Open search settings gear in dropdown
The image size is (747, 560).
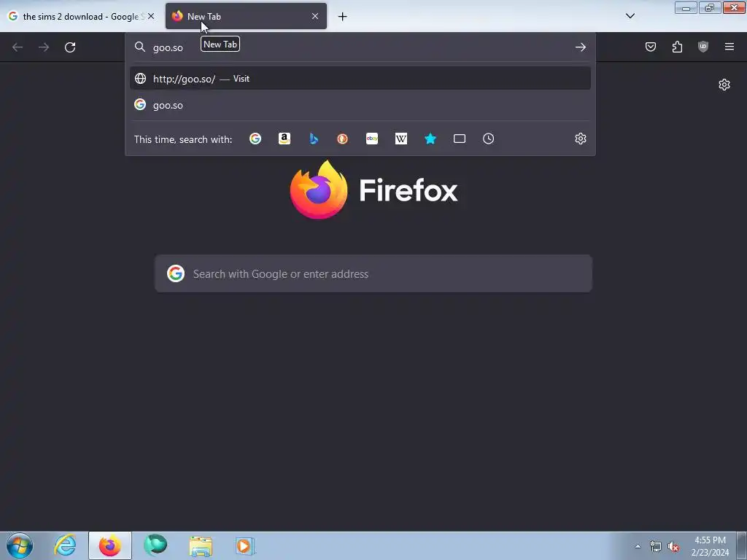pyautogui.click(x=580, y=139)
